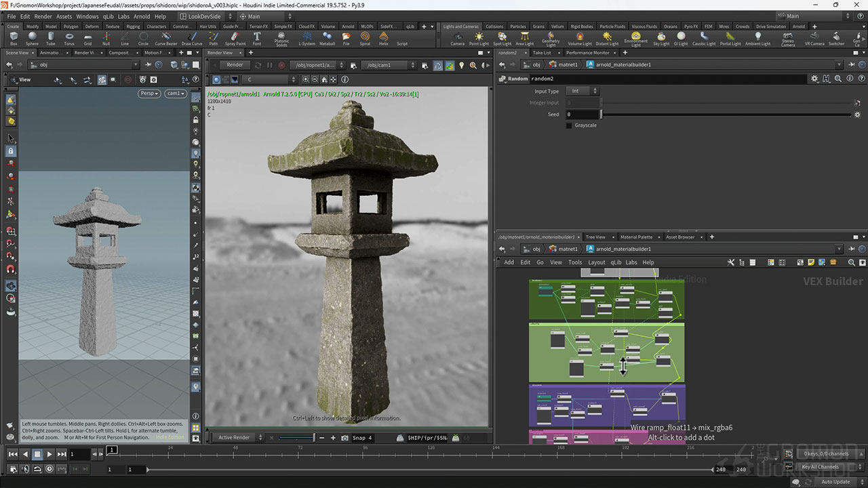Click the Spray Paint shelf tool
Image resolution: width=868 pixels, height=488 pixels.
[x=235, y=38]
